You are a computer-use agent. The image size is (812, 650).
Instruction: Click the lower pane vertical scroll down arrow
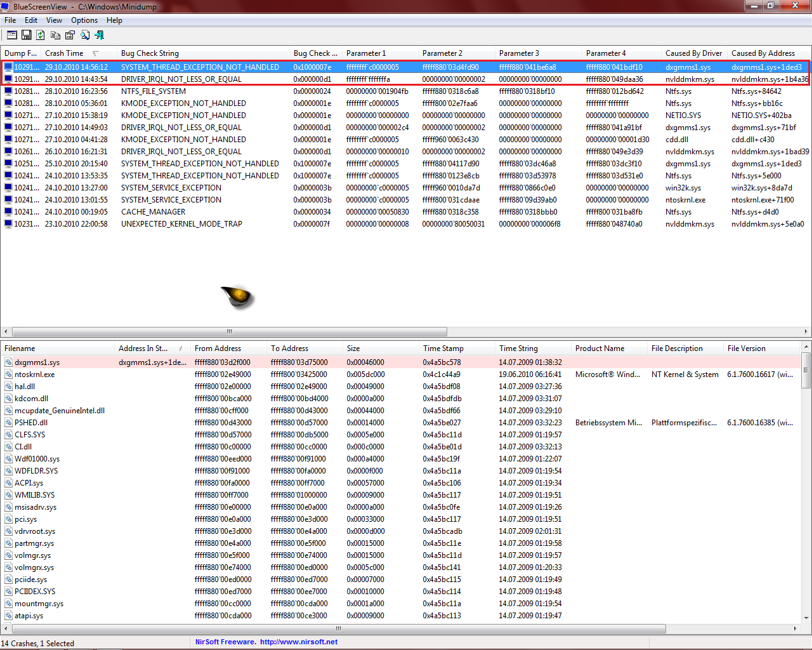806,618
